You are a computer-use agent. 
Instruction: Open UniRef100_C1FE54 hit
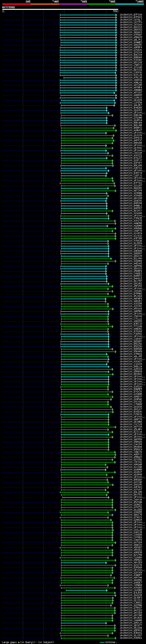click(131, 103)
